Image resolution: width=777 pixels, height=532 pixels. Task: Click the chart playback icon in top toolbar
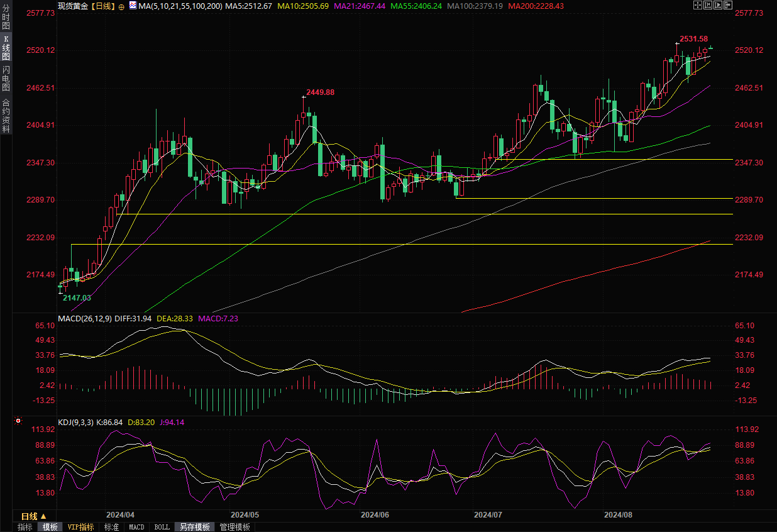pos(719,6)
